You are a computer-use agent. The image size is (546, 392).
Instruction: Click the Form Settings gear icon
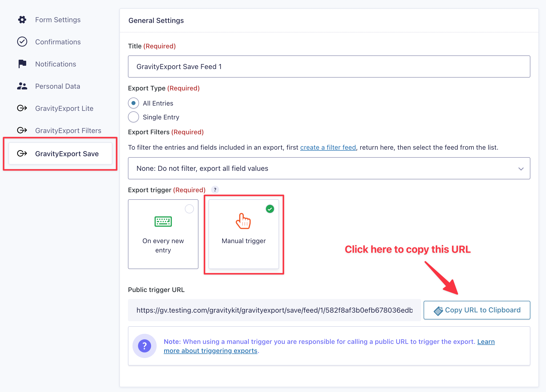tap(22, 20)
